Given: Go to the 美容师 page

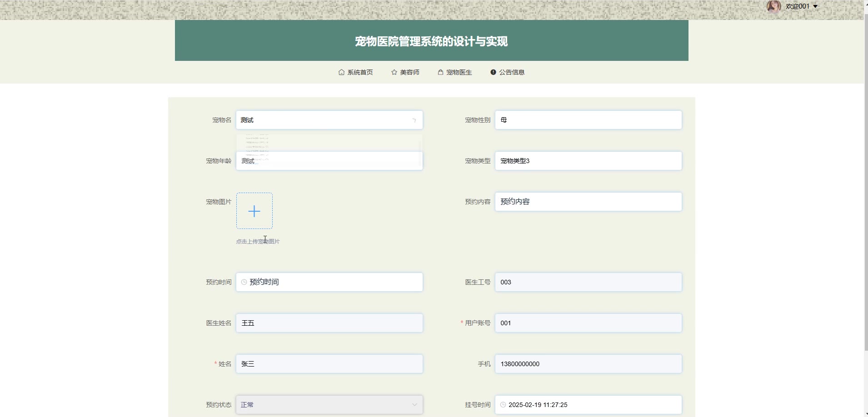Looking at the screenshot, I should point(409,72).
